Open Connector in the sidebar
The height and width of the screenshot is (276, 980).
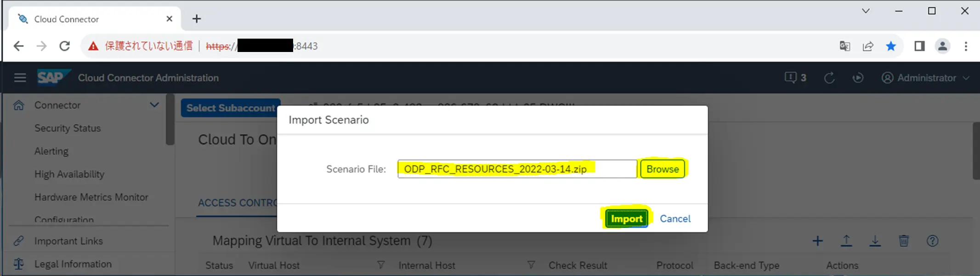coord(57,105)
